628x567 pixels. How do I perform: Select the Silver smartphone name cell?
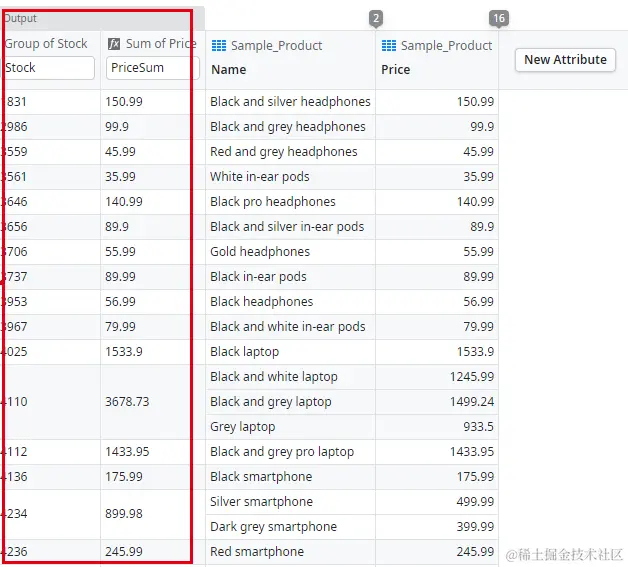290,502
